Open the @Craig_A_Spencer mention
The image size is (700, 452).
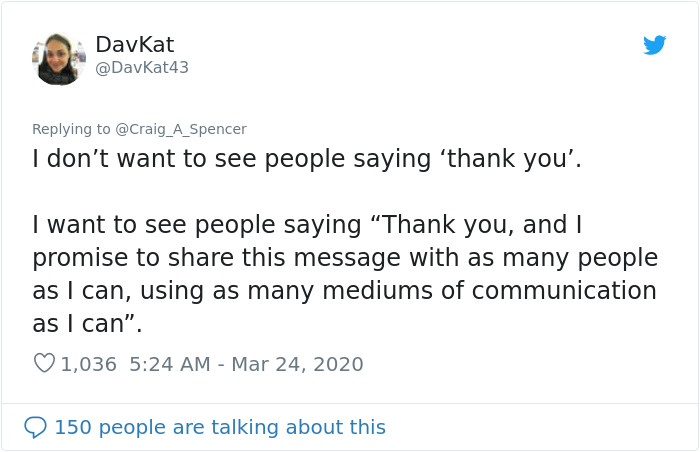point(181,129)
